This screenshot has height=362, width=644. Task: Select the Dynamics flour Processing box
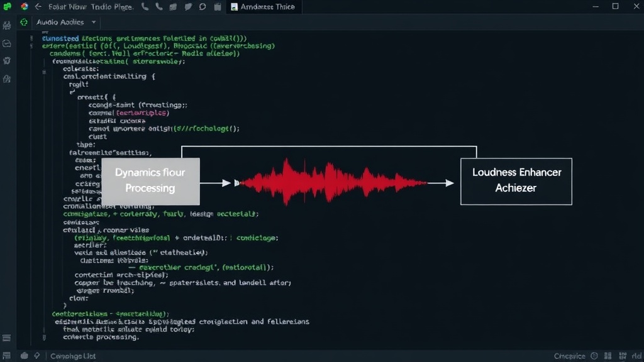click(150, 182)
